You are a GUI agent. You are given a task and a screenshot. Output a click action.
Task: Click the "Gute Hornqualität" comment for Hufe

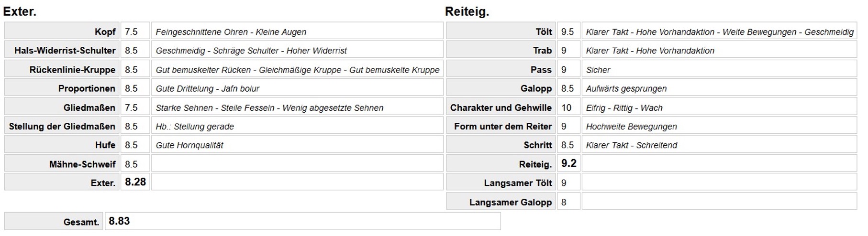point(189,145)
